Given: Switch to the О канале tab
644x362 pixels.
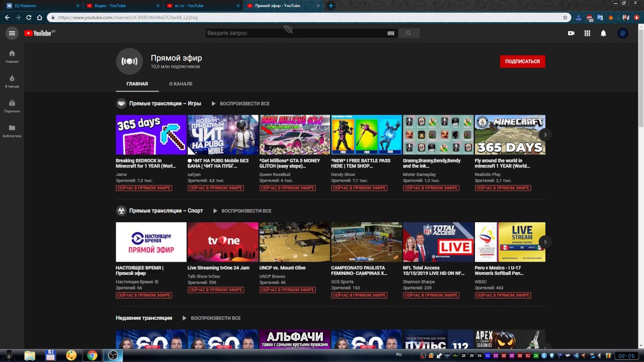Looking at the screenshot, I should [181, 84].
